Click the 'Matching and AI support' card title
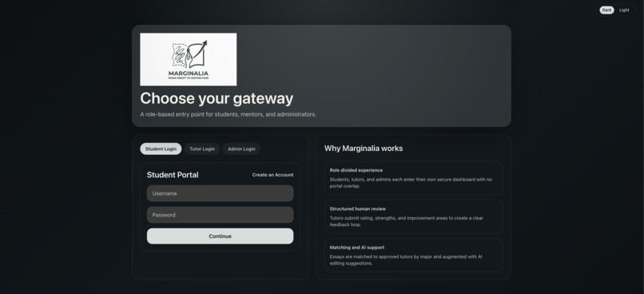 click(x=357, y=248)
